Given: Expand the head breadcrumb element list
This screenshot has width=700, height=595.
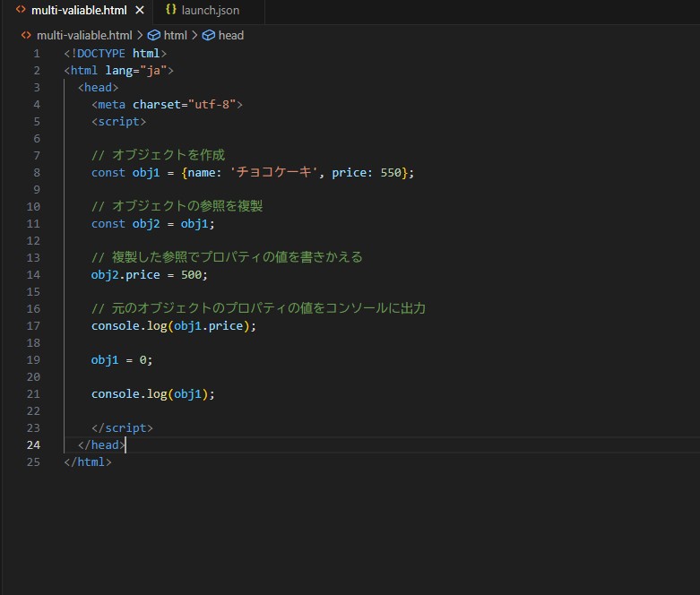Looking at the screenshot, I should tap(230, 35).
